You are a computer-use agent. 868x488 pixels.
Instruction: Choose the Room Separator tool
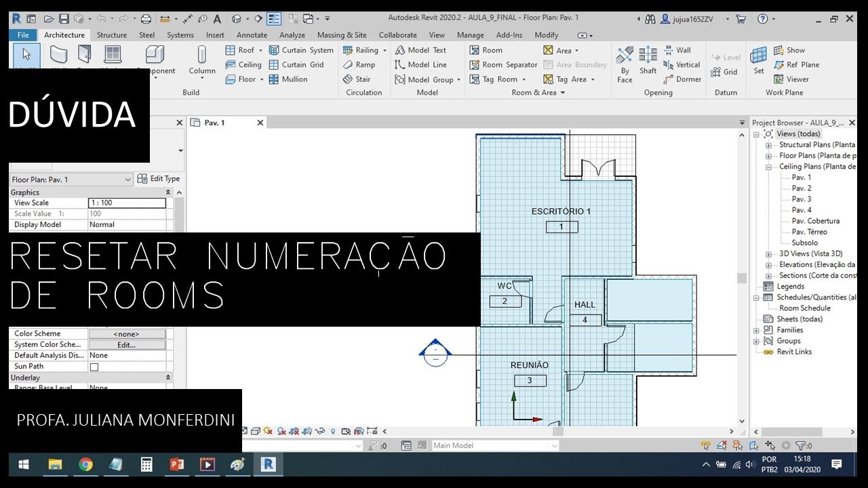(x=503, y=65)
